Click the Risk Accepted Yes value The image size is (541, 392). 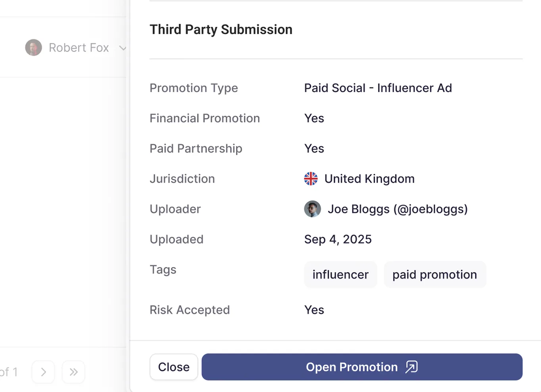coord(314,310)
